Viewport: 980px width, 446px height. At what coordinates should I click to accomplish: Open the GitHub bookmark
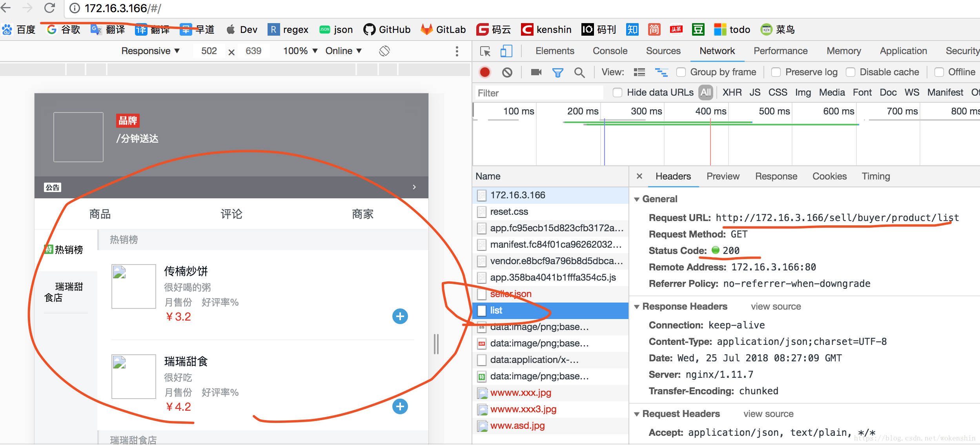pyautogui.click(x=387, y=29)
